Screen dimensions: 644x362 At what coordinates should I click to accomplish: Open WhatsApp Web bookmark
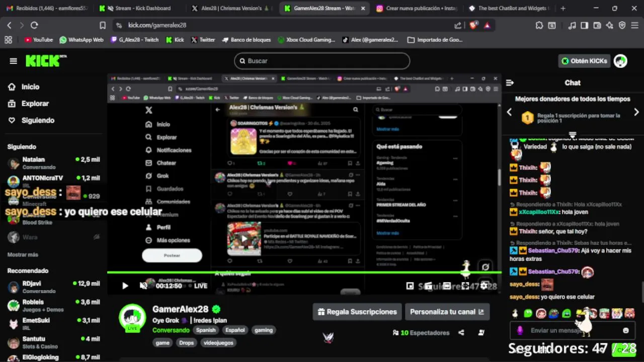(x=81, y=40)
